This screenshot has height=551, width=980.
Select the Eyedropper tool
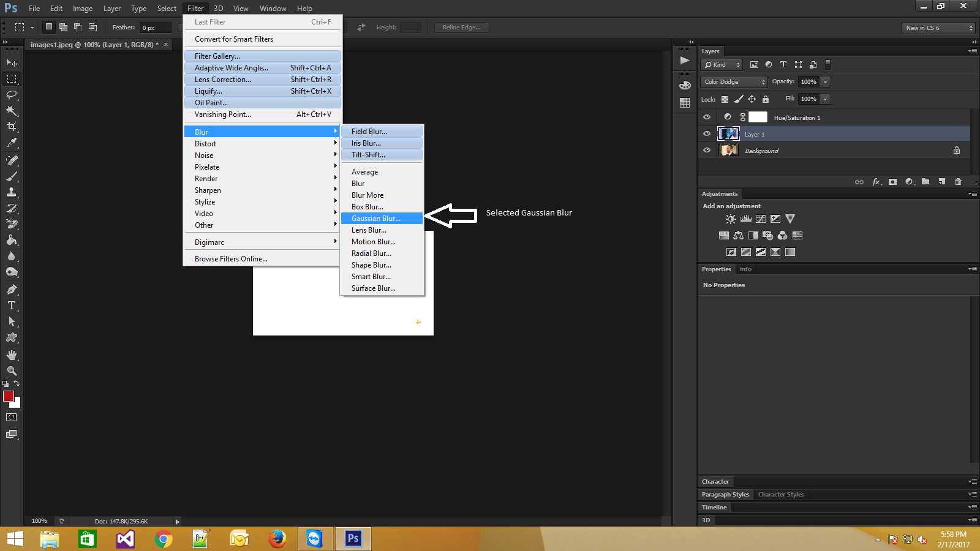click(x=12, y=143)
